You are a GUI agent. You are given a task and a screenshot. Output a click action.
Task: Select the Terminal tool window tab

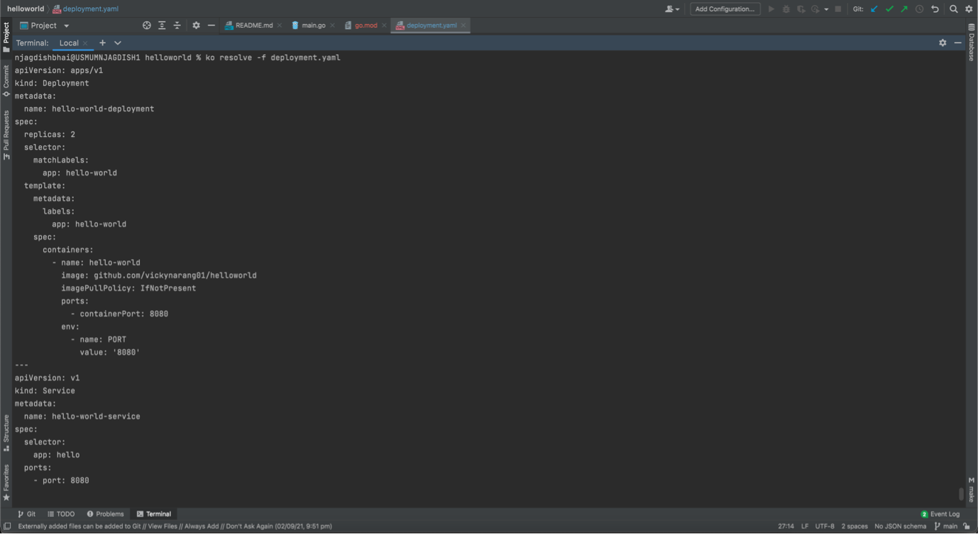[x=154, y=514]
